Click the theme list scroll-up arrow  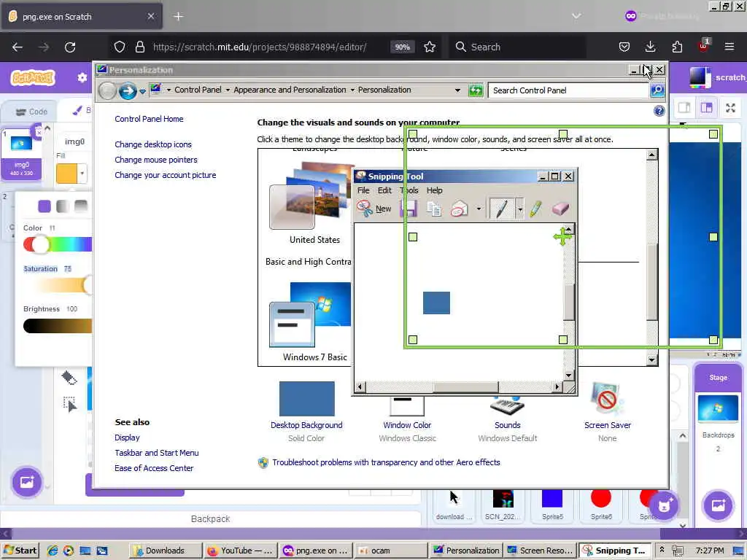[x=651, y=155]
